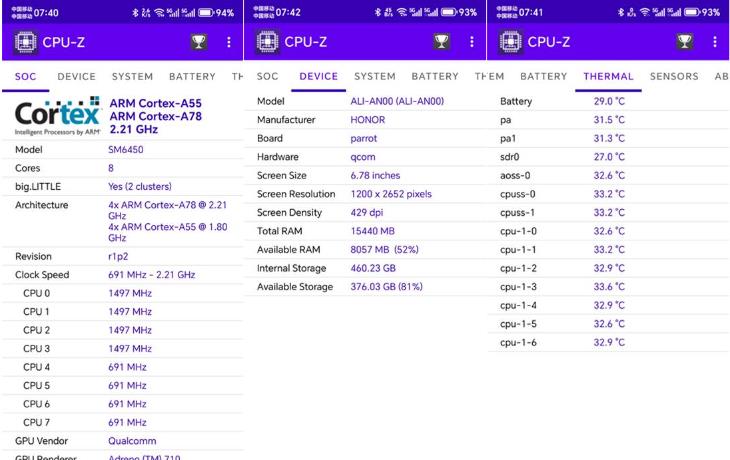
Task: Click the cpu-1-0 thermal row
Action: click(608, 231)
